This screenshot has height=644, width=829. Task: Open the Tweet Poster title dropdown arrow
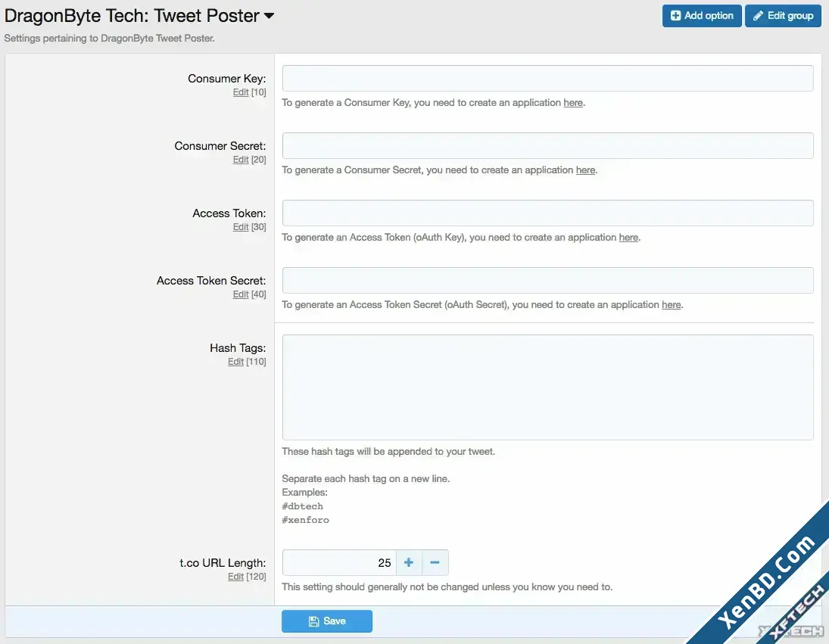tap(269, 16)
